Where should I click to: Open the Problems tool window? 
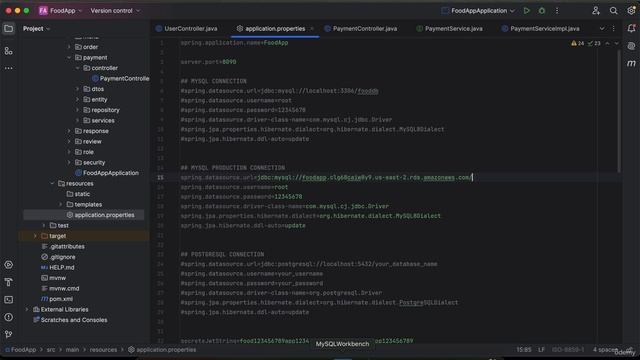point(9,317)
